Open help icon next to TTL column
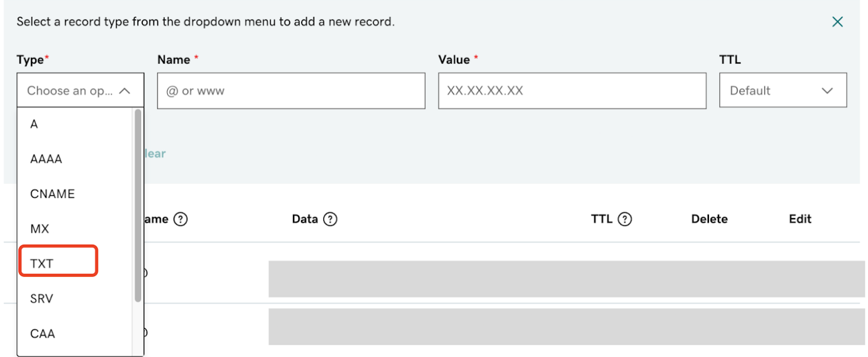 pos(625,219)
